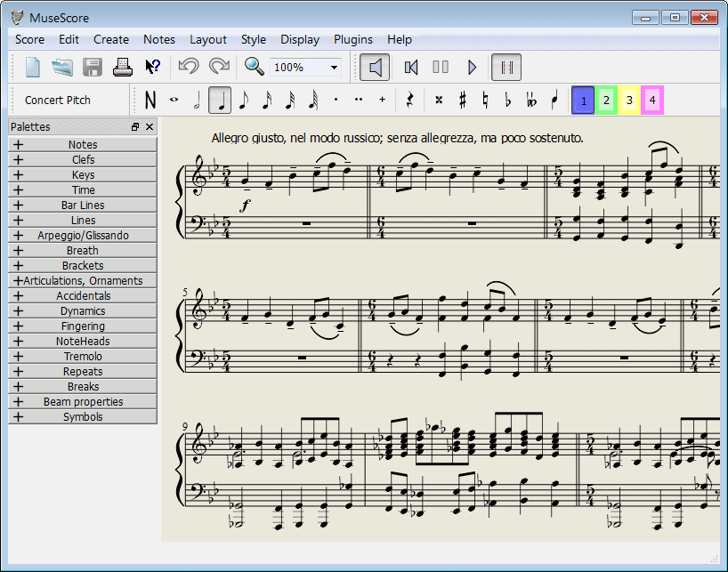Expand the Notes palette
The width and height of the screenshot is (728, 572).
[x=83, y=145]
